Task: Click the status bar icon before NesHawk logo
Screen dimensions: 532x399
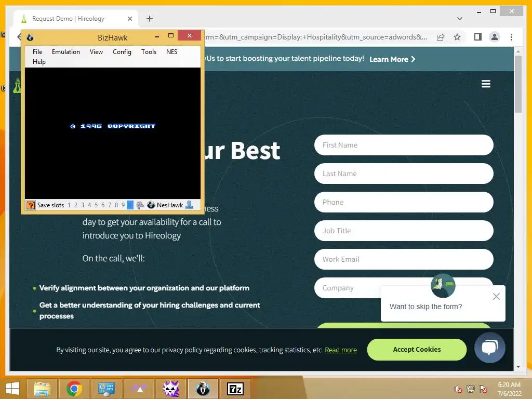Action: [x=140, y=205]
